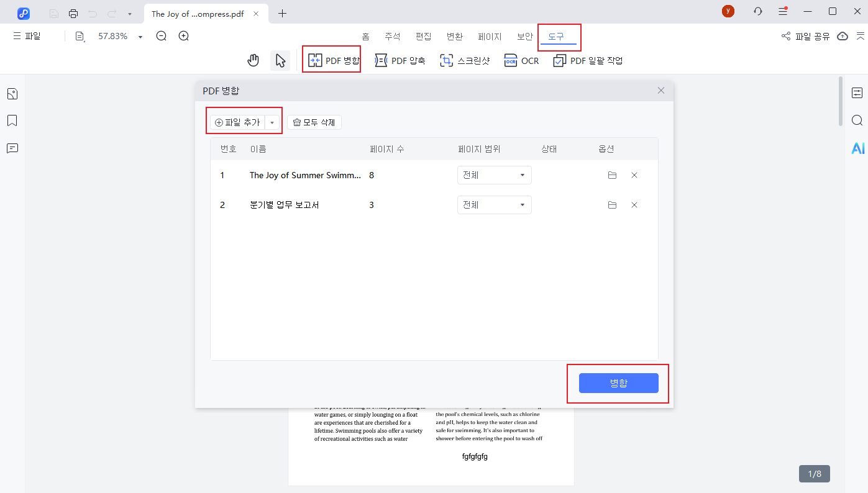
Task: Select the cursor selection tool
Action: tap(280, 60)
